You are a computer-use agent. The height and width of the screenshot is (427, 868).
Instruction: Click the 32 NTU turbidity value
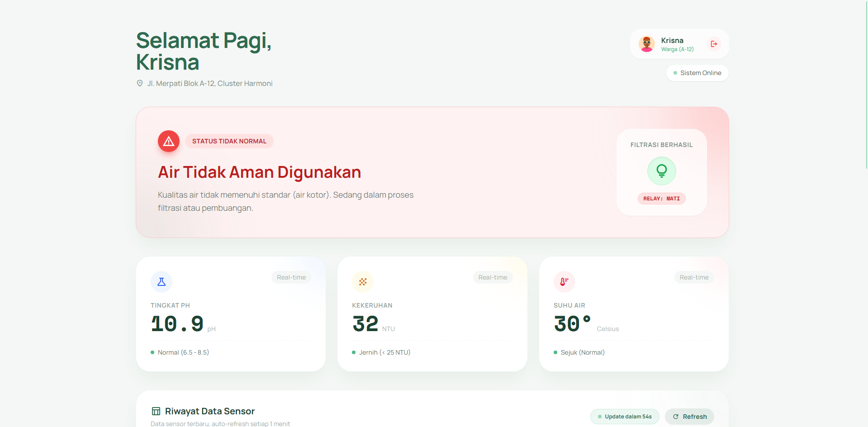click(365, 324)
